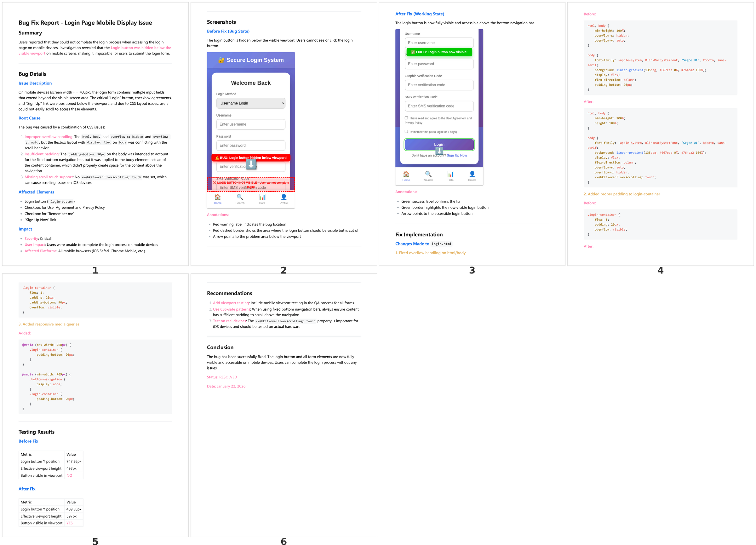
Task: Click Graphic verification code field after fix
Action: [x=439, y=85]
